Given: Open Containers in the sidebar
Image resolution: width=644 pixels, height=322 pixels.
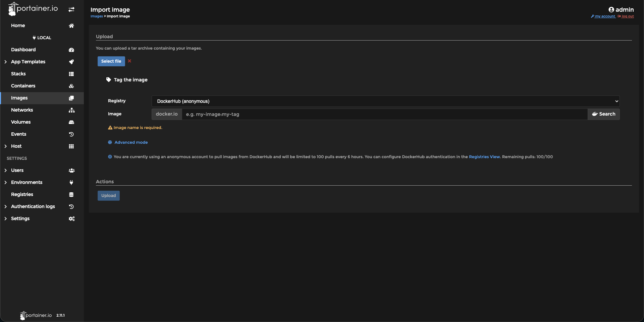Looking at the screenshot, I should [42, 86].
